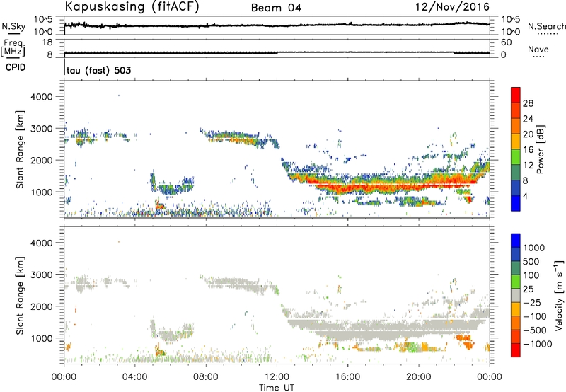The width and height of the screenshot is (566, 392).
Task: Click the 4000 km tick in the Power panel
Action: click(41, 97)
